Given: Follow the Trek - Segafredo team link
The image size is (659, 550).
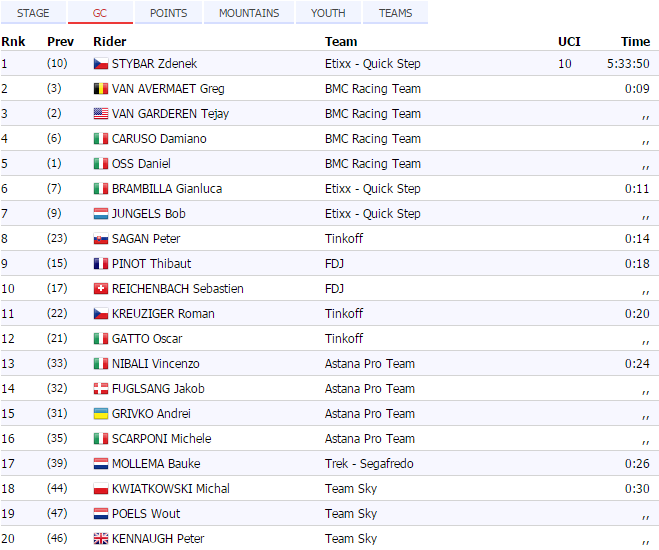Looking at the screenshot, I should [x=369, y=464].
